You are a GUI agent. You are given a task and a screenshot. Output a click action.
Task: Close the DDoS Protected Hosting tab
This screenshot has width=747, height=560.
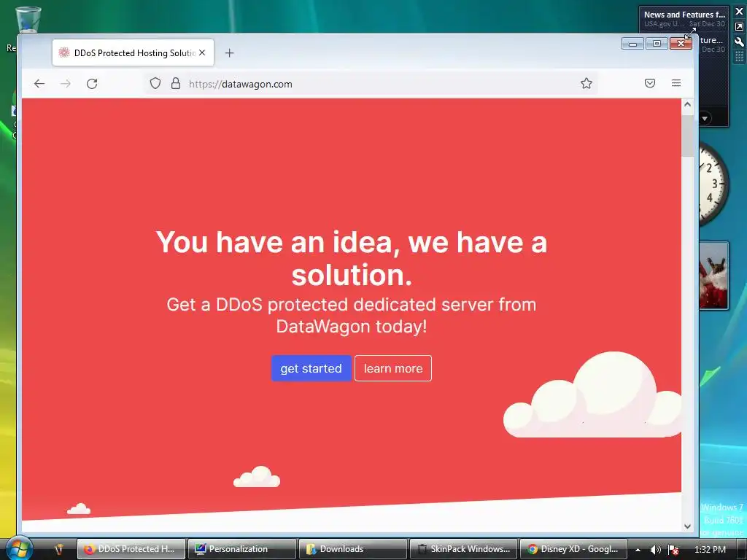[202, 52]
